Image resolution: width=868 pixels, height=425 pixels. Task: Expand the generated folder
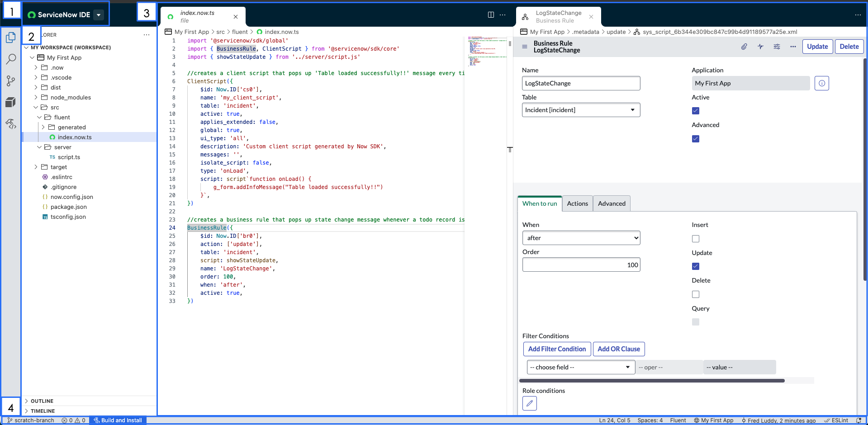(43, 127)
